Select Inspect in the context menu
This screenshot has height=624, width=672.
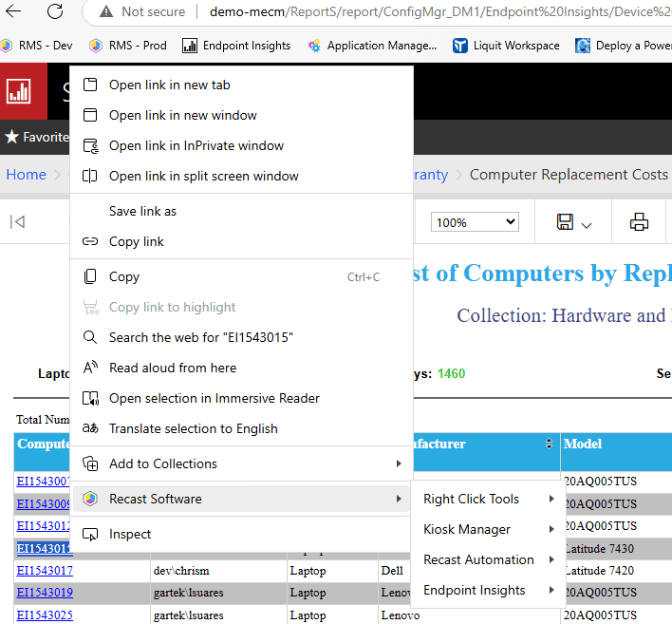pos(130,534)
